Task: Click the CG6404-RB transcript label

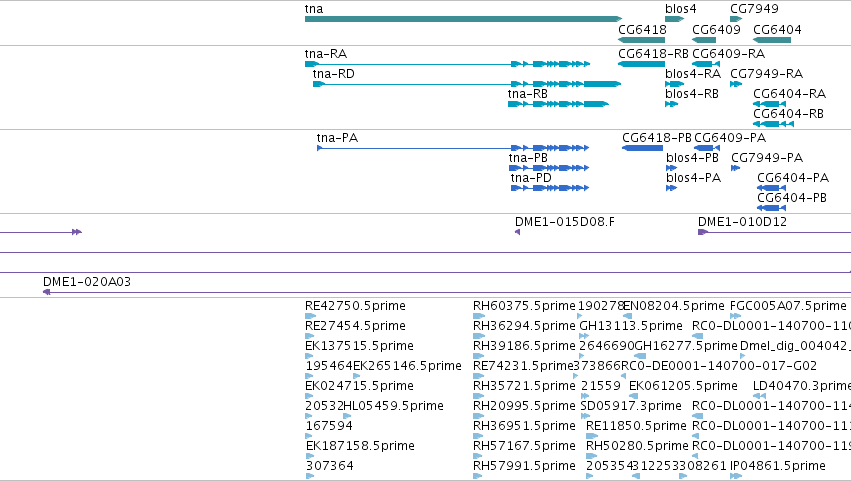Action: coord(789,114)
